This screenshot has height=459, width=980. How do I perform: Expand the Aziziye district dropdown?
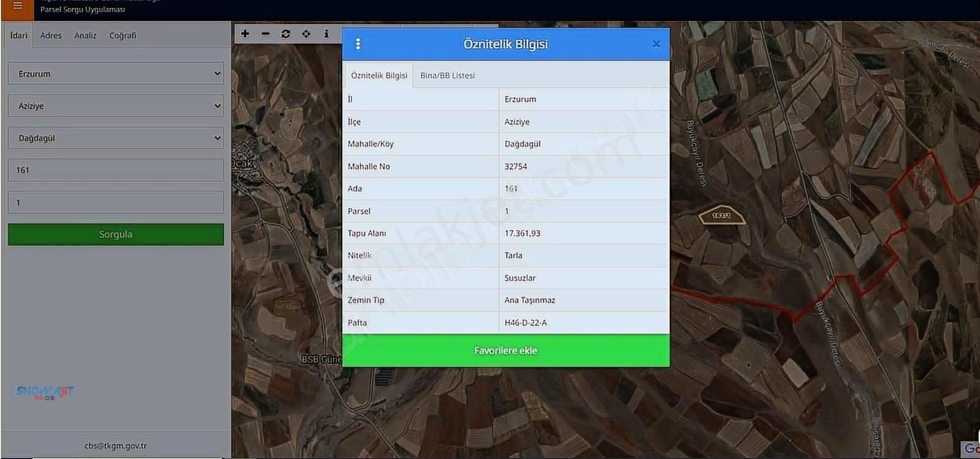point(116,106)
